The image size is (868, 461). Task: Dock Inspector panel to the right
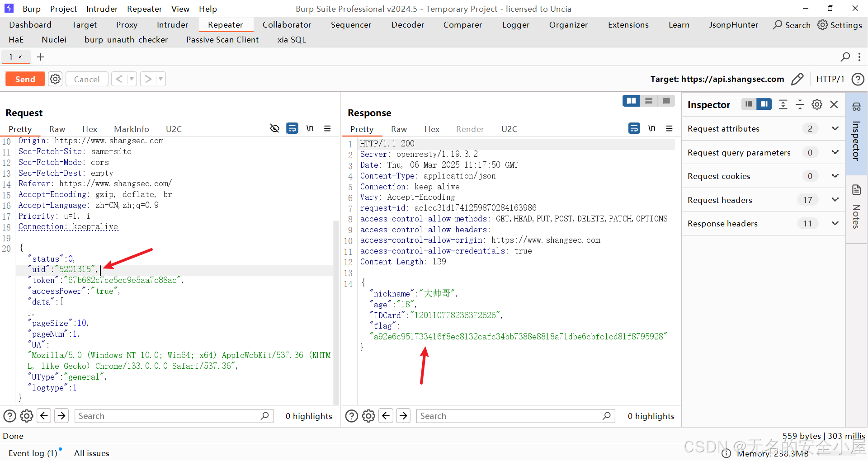[764, 104]
